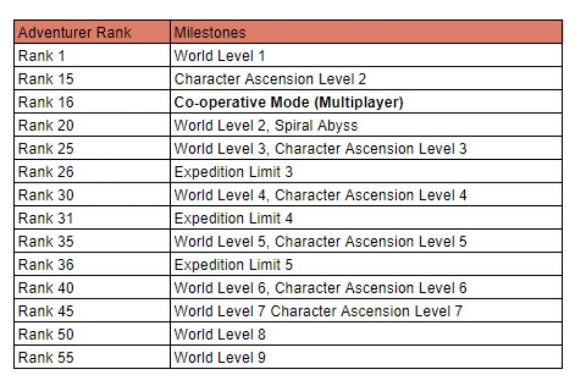Viewport: 577px width, 392px height.
Task: Click the Rank 1 cell
Action: click(92, 55)
